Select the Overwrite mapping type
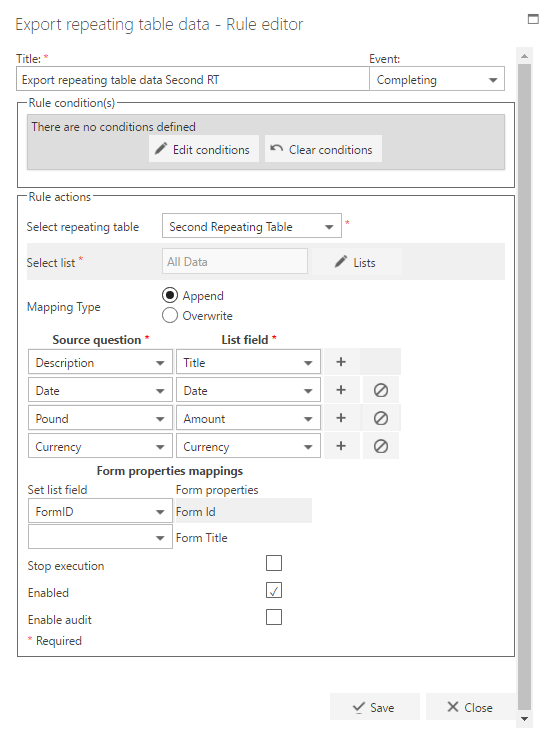The width and height of the screenshot is (548, 739). [x=170, y=315]
